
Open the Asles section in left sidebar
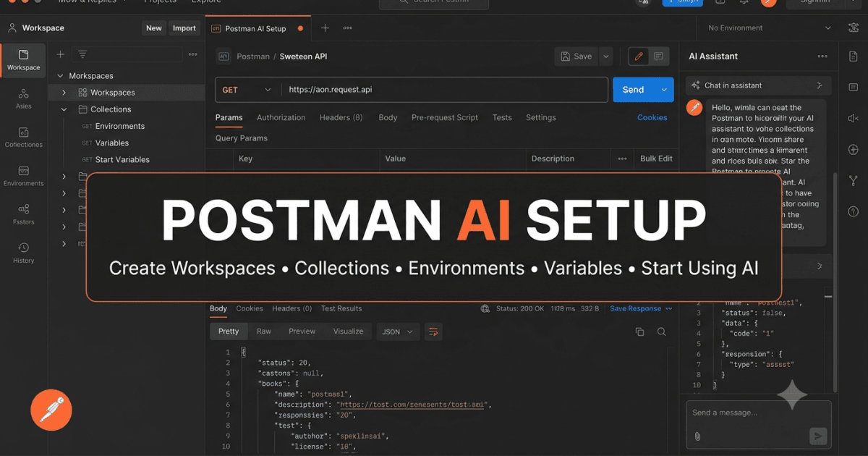23,98
